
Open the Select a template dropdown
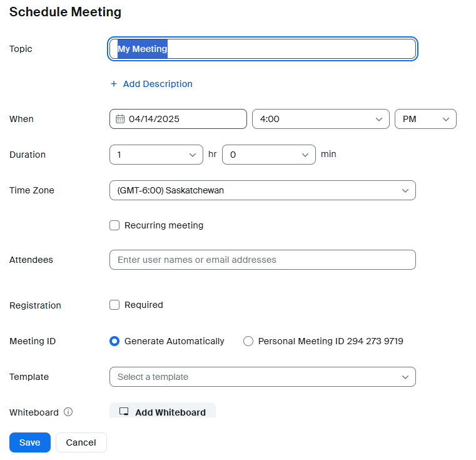[263, 377]
